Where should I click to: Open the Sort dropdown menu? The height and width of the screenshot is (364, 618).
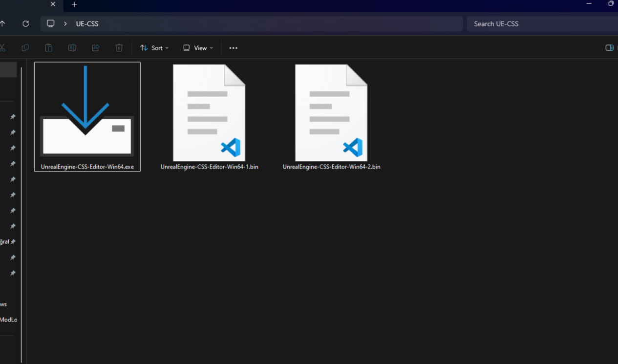(x=154, y=48)
